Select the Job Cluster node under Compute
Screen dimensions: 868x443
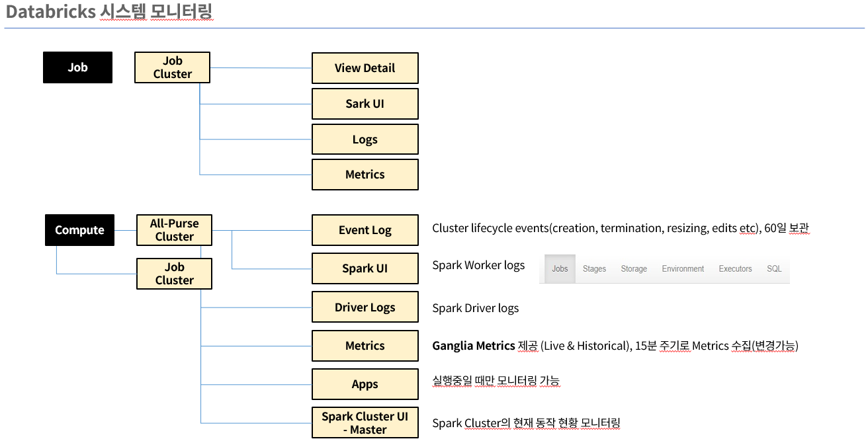174,274
